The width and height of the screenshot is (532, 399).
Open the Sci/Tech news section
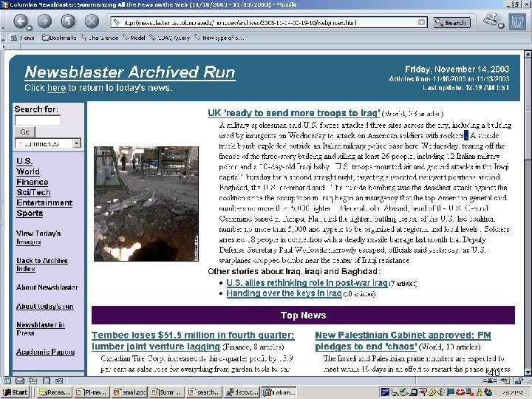[33, 192]
